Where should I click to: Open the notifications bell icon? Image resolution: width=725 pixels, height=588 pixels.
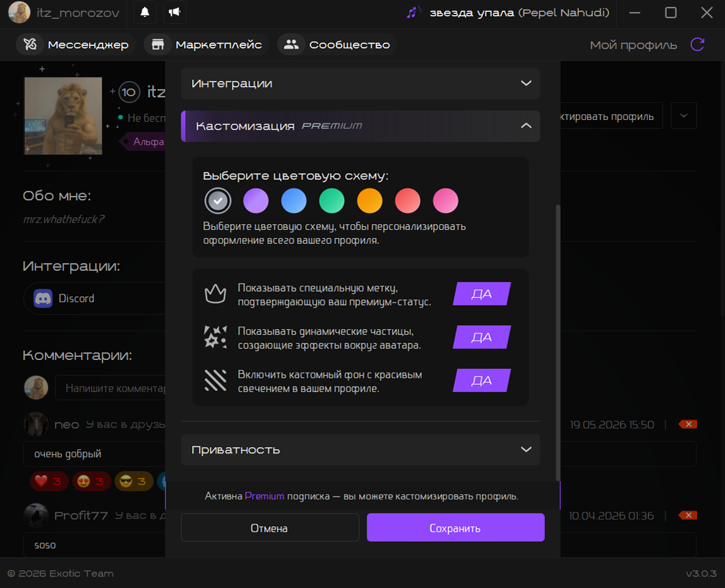[145, 12]
